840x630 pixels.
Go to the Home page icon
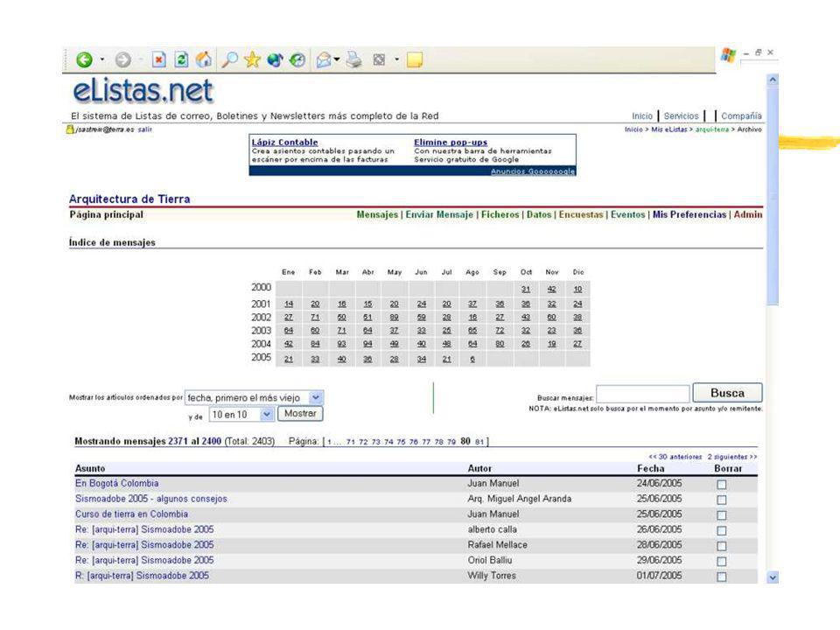[204, 59]
